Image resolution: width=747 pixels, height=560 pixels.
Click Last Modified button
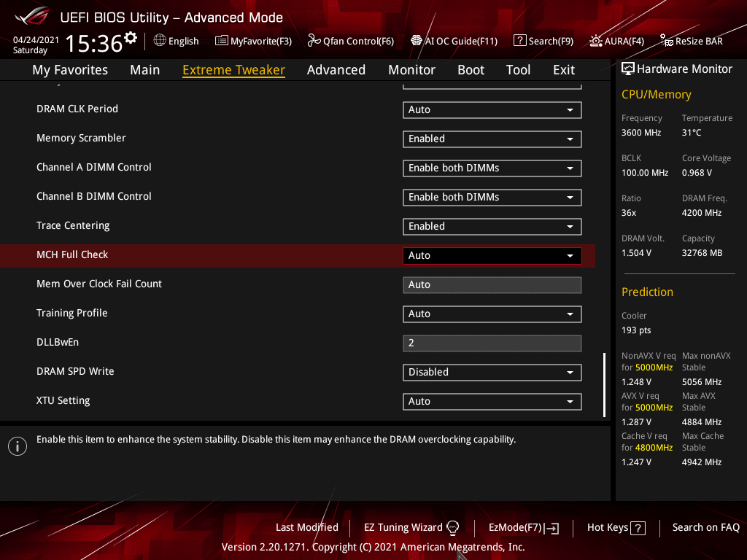pyautogui.click(x=307, y=528)
